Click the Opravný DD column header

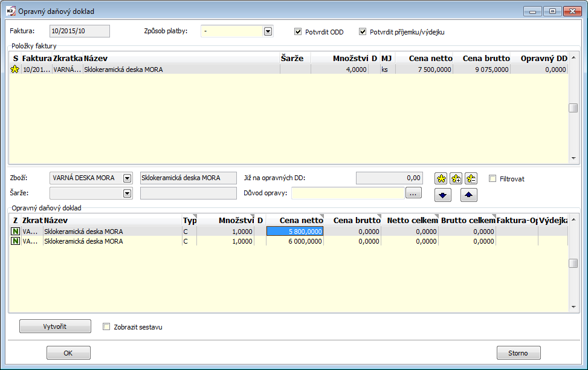click(539, 58)
